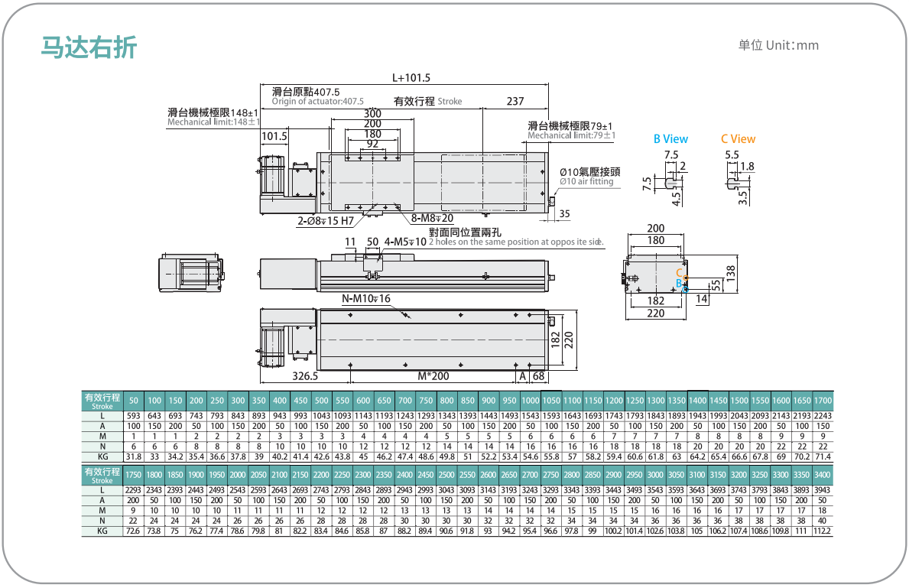Click the N-M10 thread callout

365,299
